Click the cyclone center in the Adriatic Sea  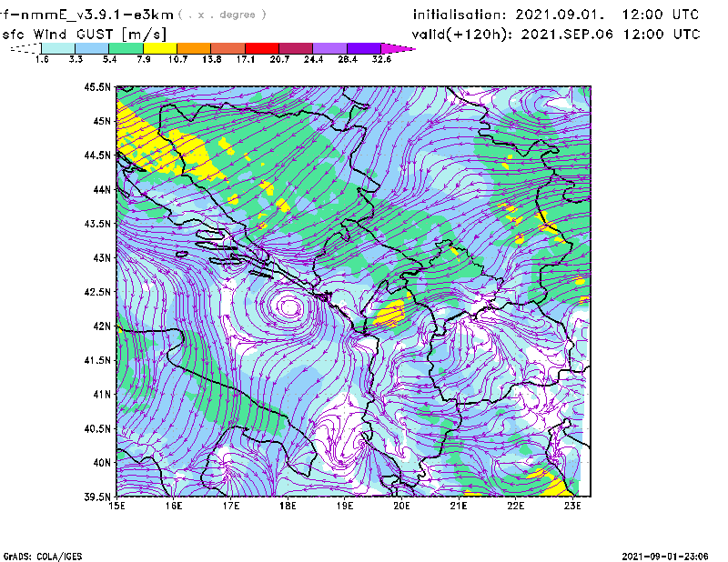(x=290, y=307)
